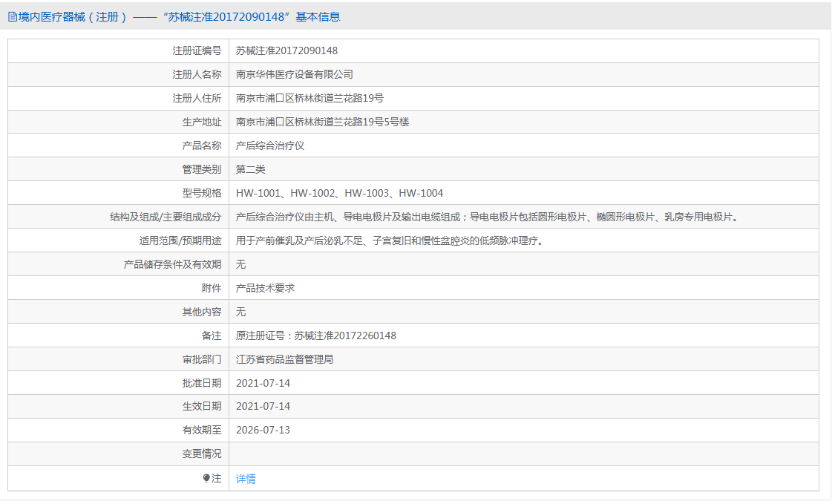Click the 生效日期 row label
835x504 pixels.
click(201, 406)
